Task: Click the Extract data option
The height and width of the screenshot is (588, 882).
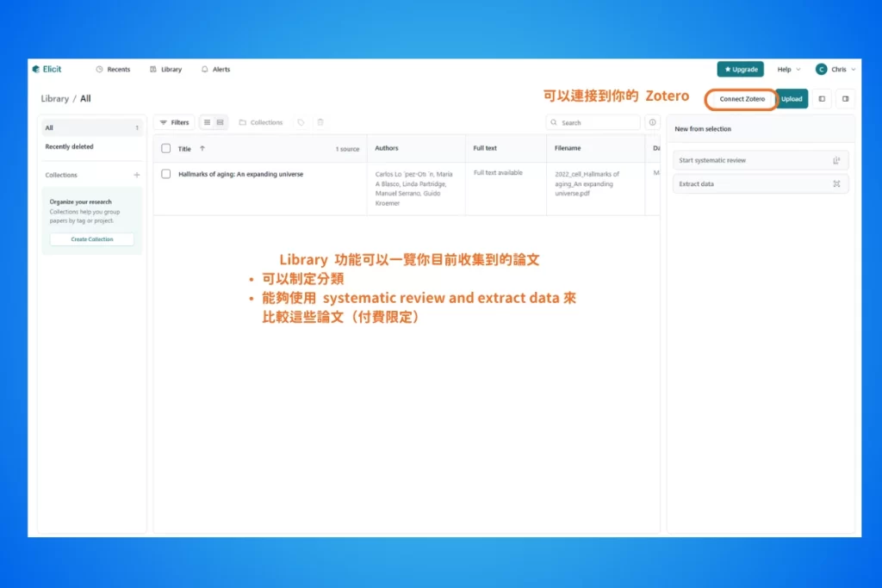Action: pos(760,184)
